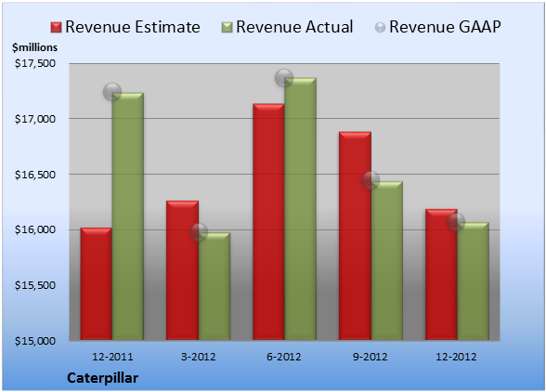Select the Revenue GAAP legend label
The height and width of the screenshot is (392, 546).
(x=445, y=27)
